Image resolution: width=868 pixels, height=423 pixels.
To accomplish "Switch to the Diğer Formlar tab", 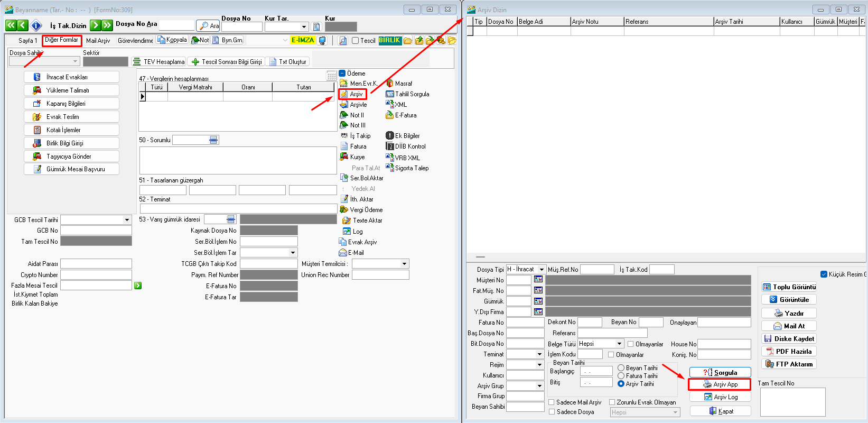I will point(62,40).
